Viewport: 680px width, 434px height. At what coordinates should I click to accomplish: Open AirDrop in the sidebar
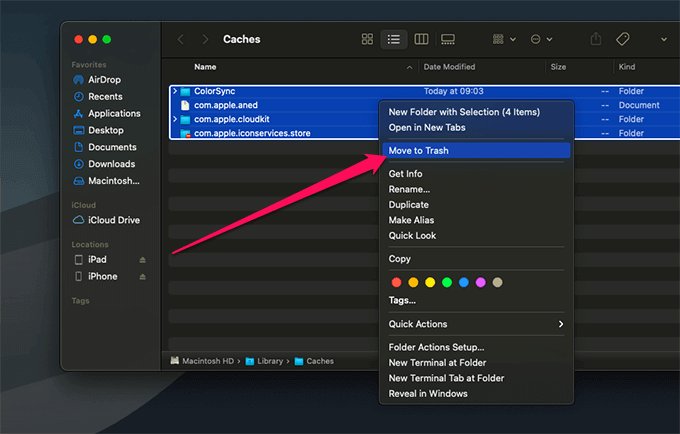pyautogui.click(x=98, y=80)
